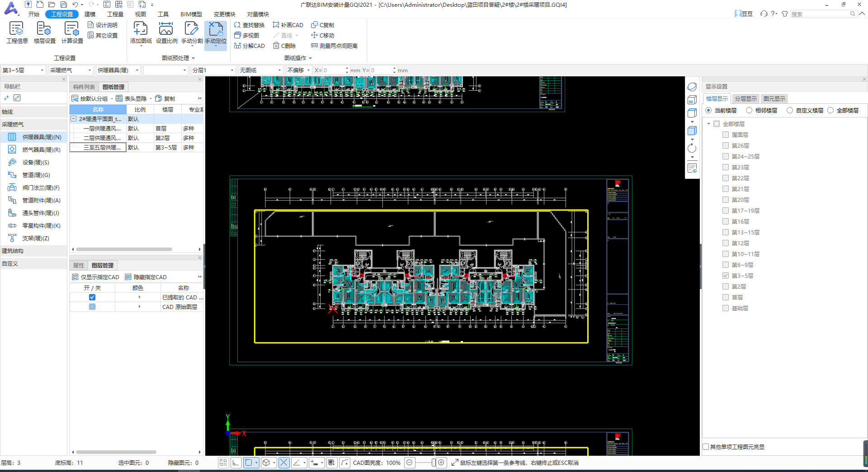This screenshot has height=472, width=868.
Task: Click 补画CAD draw tool
Action: [288, 25]
